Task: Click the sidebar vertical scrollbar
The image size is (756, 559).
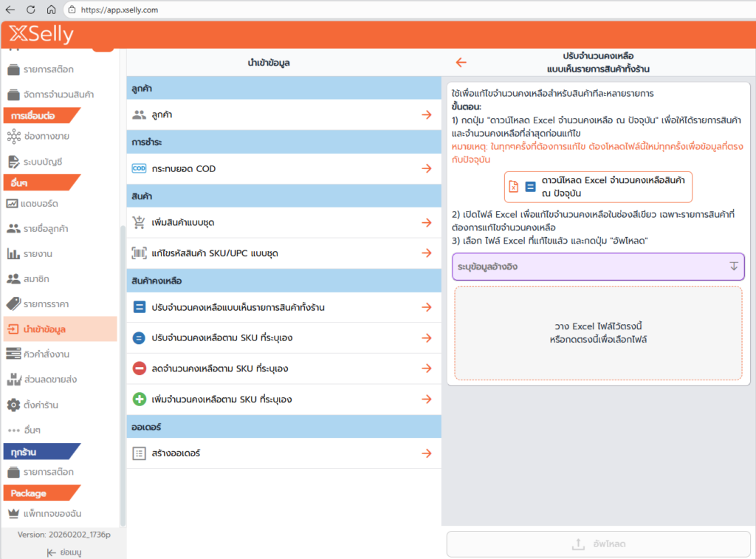Action: point(123,369)
